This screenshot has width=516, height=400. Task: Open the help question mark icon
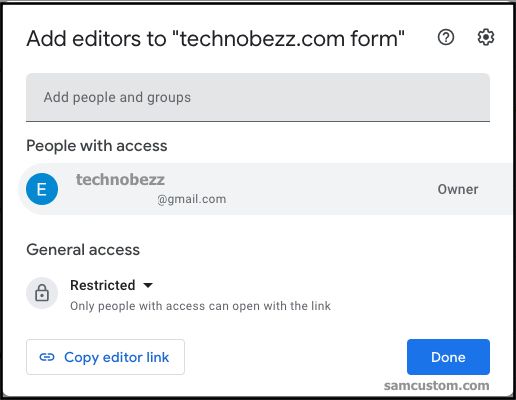pyautogui.click(x=446, y=37)
